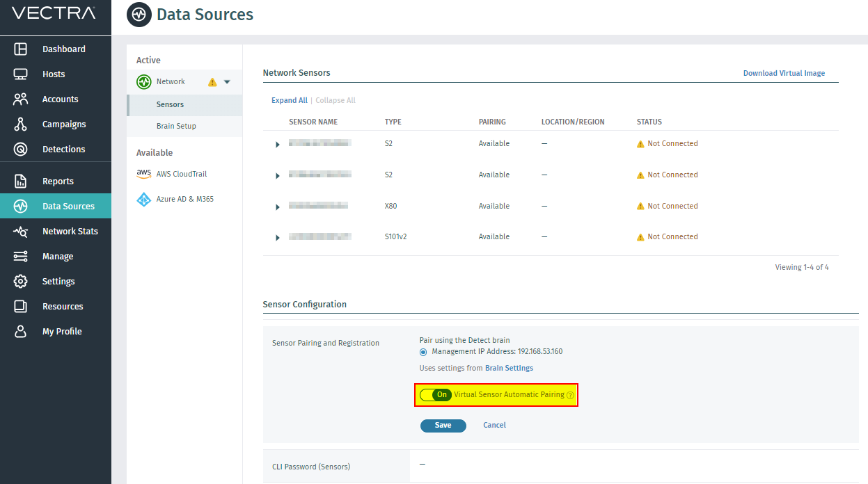This screenshot has height=484, width=868.
Task: Collapse the Network data source dropdown arrow
Action: tap(227, 82)
